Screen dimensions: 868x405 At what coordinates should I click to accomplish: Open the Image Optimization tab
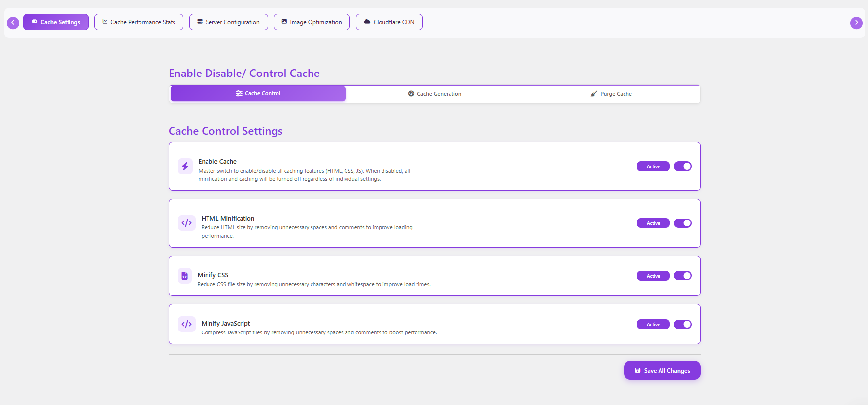(x=312, y=22)
